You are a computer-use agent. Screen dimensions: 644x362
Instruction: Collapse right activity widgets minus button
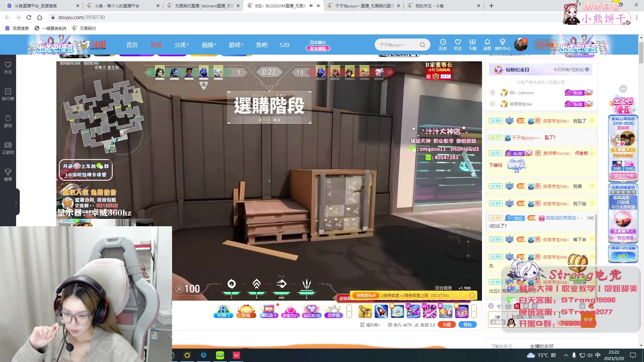pyautogui.click(x=623, y=89)
